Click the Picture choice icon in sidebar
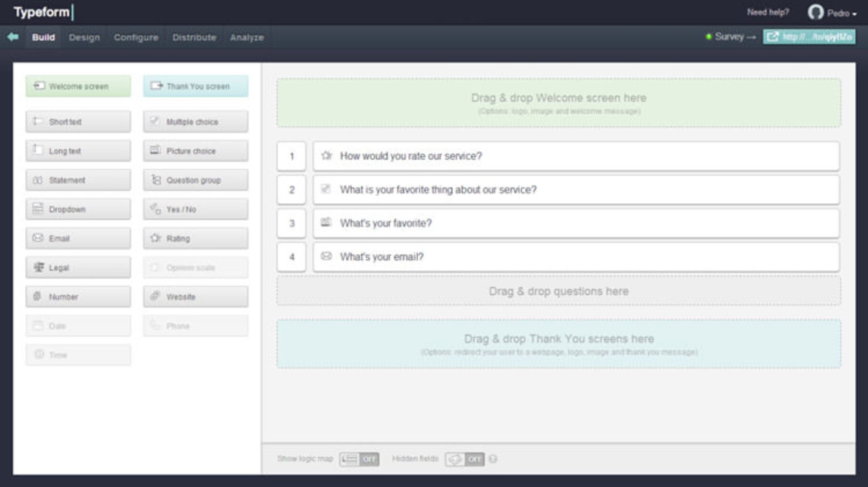The height and width of the screenshot is (487, 868). (x=155, y=150)
